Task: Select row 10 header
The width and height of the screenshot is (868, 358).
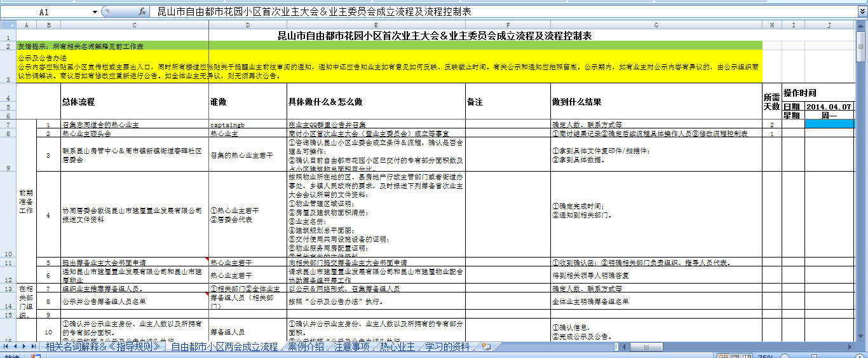Action: [8, 214]
